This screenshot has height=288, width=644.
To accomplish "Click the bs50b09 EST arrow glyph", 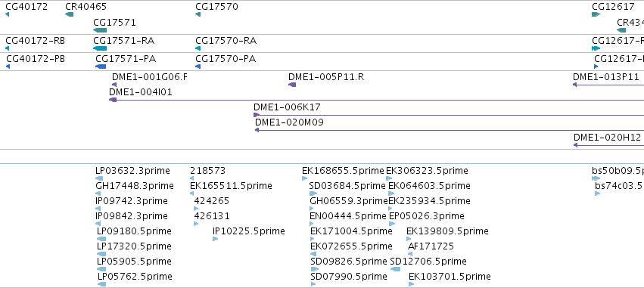I will tap(596, 178).
